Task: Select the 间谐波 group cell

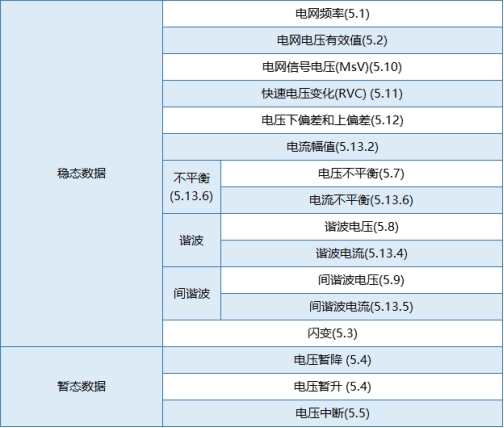Action: (x=191, y=294)
